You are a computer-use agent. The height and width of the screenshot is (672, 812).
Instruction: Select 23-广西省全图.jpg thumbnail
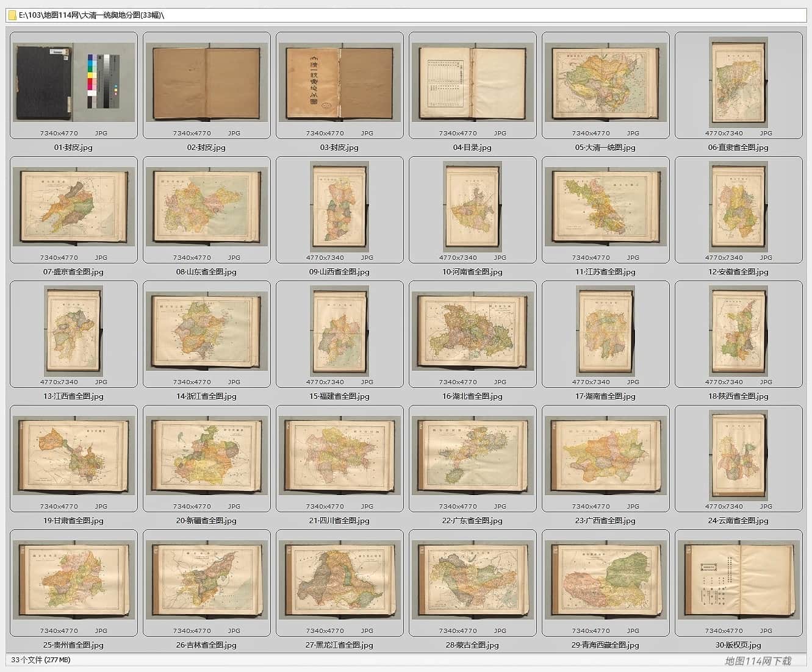click(606, 459)
